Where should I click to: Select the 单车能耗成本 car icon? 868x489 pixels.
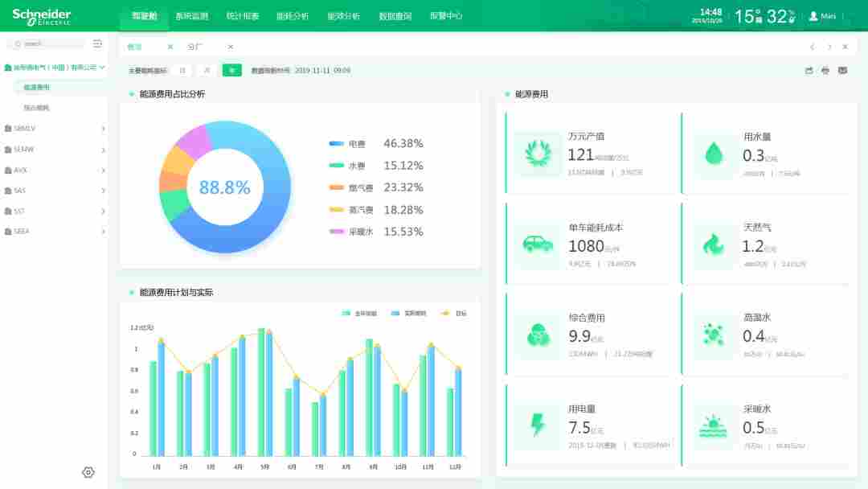pyautogui.click(x=537, y=244)
